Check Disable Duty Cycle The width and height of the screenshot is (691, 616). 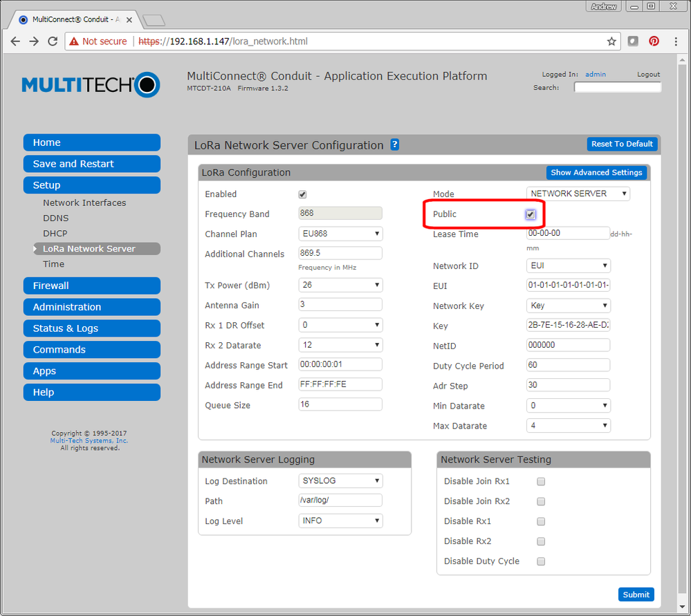[541, 561]
